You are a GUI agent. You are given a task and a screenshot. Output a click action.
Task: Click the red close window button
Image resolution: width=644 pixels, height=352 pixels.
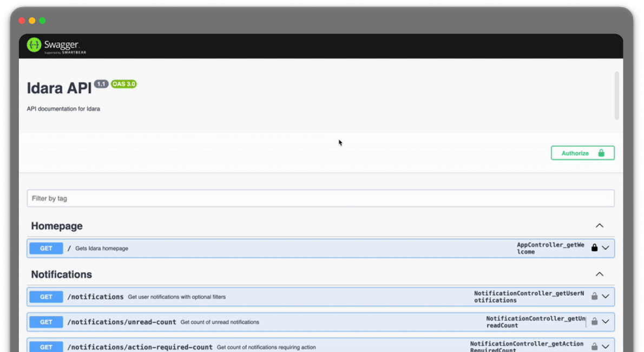[22, 21]
